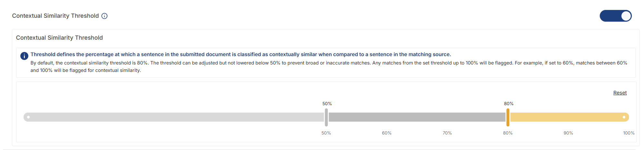Click the light gray disabled slider segment
This screenshot has width=644, height=150.
click(x=174, y=117)
